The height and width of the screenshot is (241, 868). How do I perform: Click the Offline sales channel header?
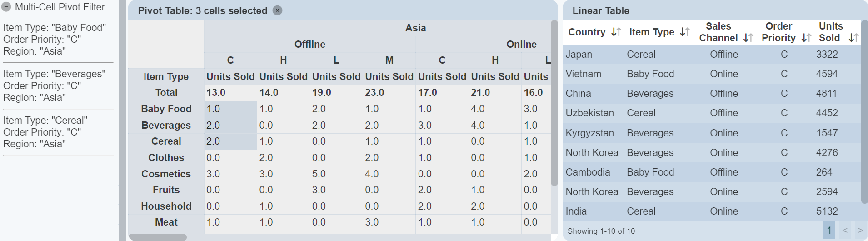coord(309,45)
